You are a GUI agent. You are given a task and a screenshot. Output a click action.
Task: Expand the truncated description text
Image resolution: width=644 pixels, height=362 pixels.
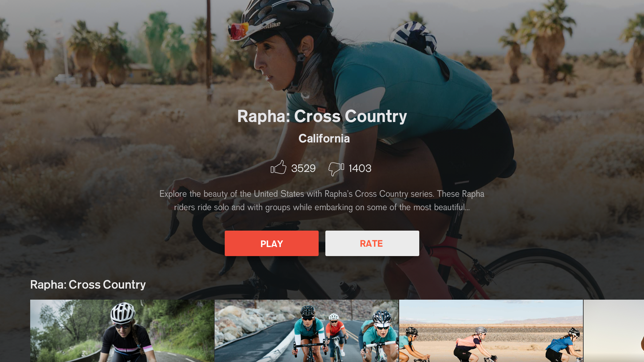coord(322,200)
